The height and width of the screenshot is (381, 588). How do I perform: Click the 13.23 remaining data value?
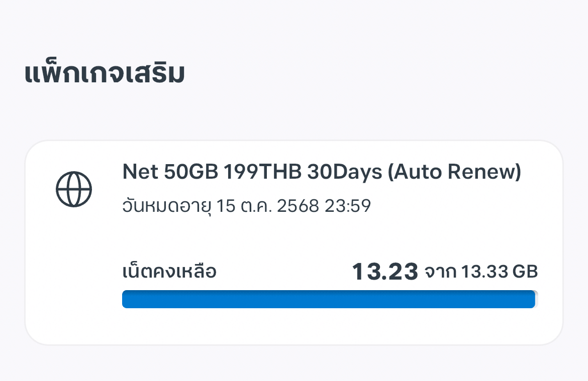pos(385,272)
